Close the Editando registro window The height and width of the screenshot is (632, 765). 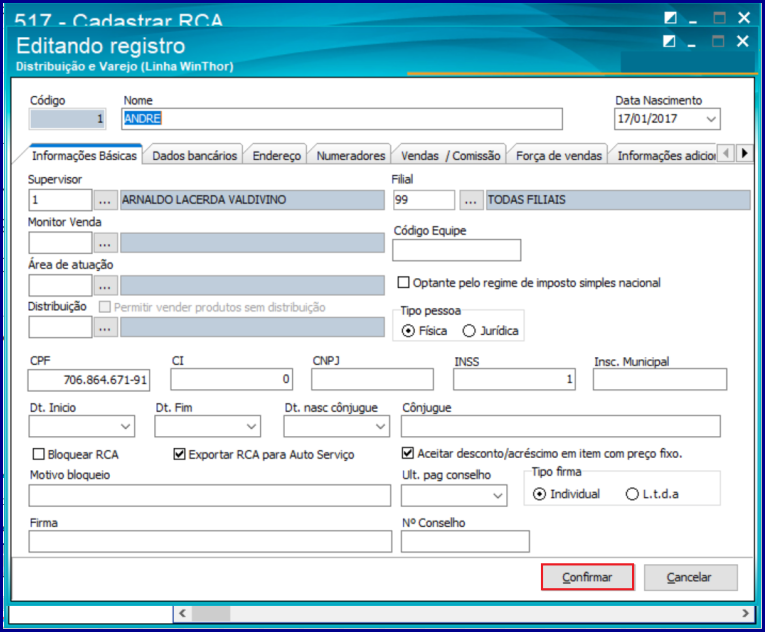pyautogui.click(x=743, y=41)
